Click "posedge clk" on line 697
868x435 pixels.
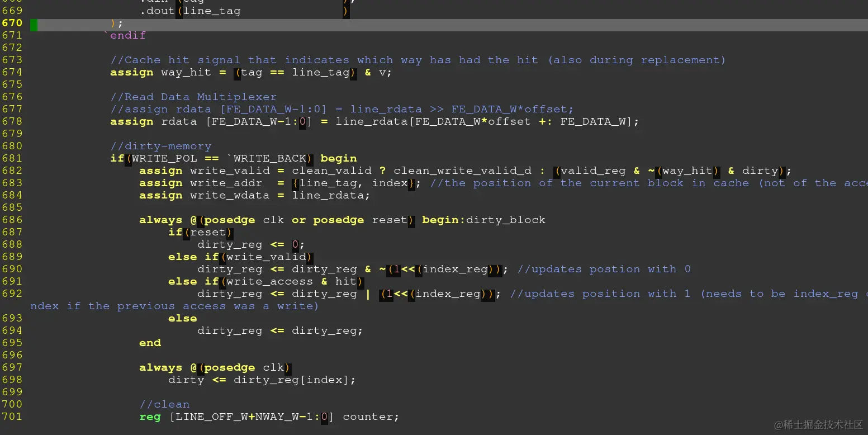244,367
